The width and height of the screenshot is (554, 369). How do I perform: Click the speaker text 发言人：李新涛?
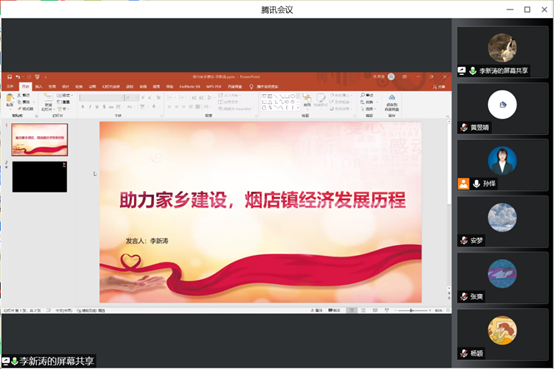[147, 241]
